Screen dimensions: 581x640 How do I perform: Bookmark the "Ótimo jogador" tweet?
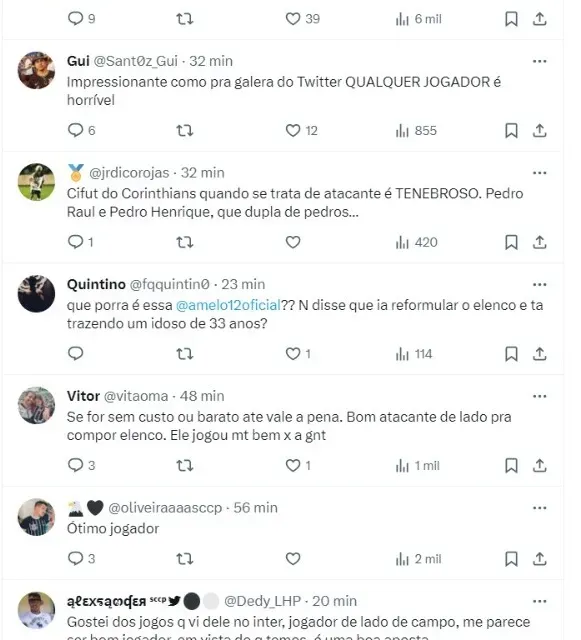(x=511, y=558)
